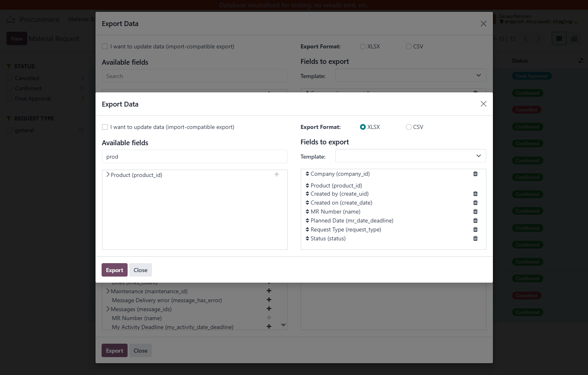Open the optional columns settings icon in list header
The image size is (588, 375).
coord(581,61)
